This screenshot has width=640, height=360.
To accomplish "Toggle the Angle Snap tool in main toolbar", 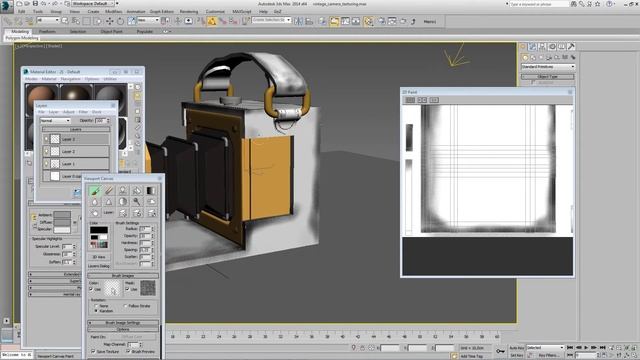I will coord(212,21).
